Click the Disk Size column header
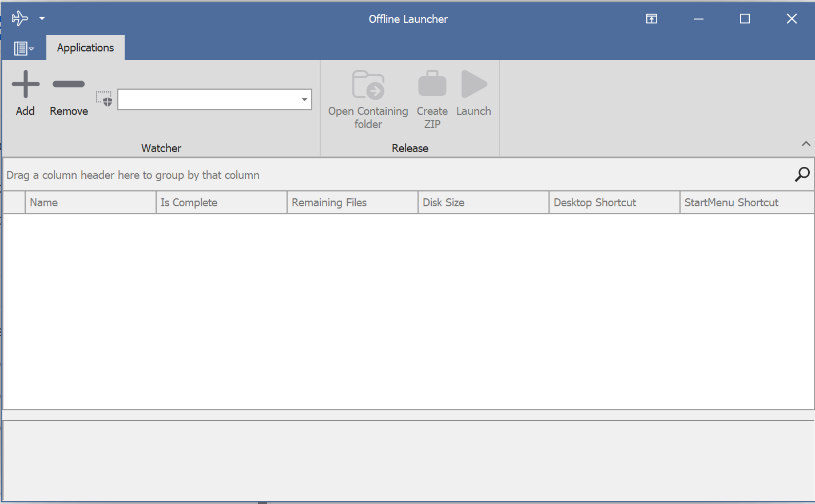Screen dimensions: 815x504 coord(483,202)
